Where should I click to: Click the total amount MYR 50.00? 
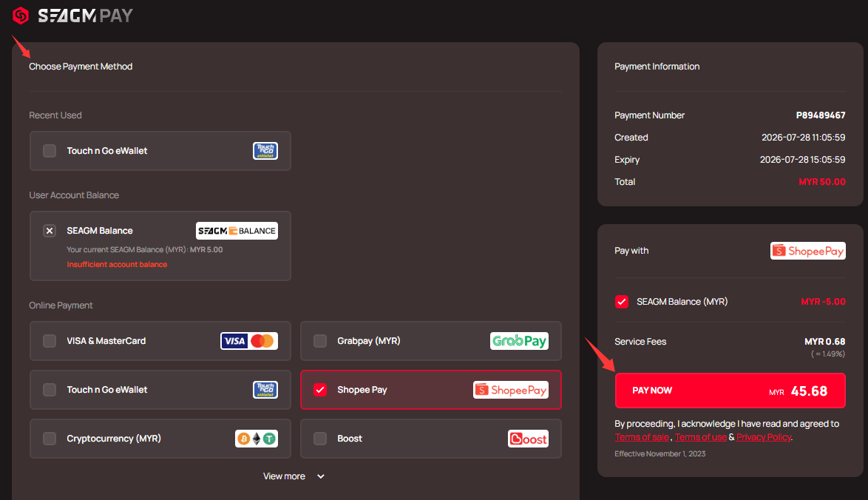point(822,182)
